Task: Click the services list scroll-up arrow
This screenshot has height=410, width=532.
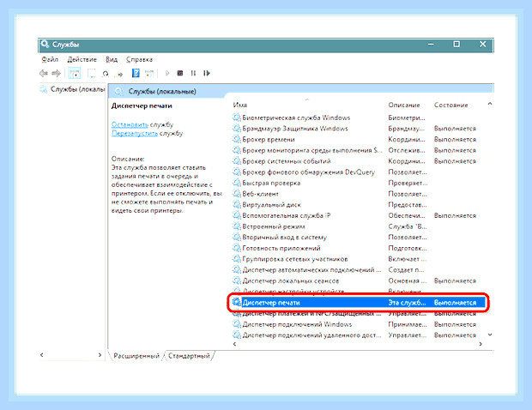Action: (x=490, y=104)
